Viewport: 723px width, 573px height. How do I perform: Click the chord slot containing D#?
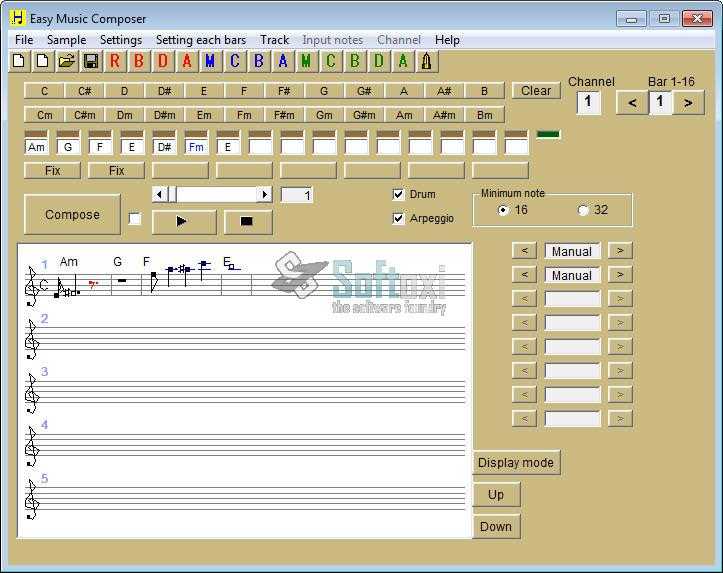click(x=164, y=147)
